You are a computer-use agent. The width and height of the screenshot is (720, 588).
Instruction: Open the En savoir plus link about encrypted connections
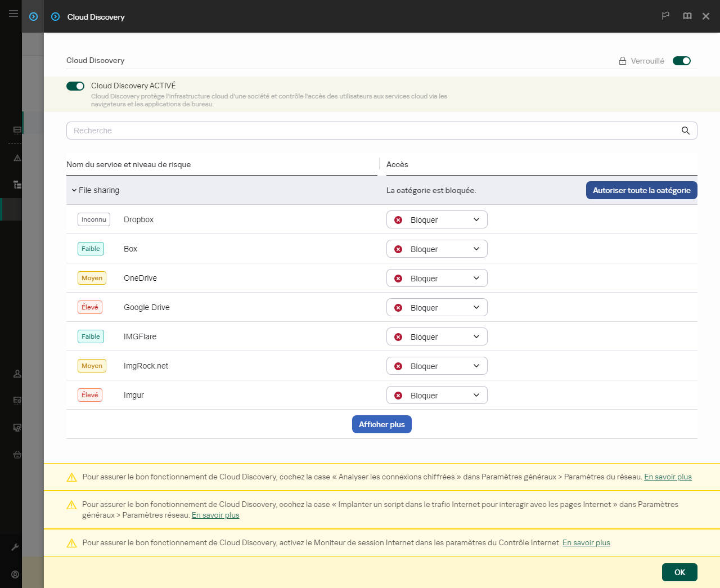pos(668,477)
